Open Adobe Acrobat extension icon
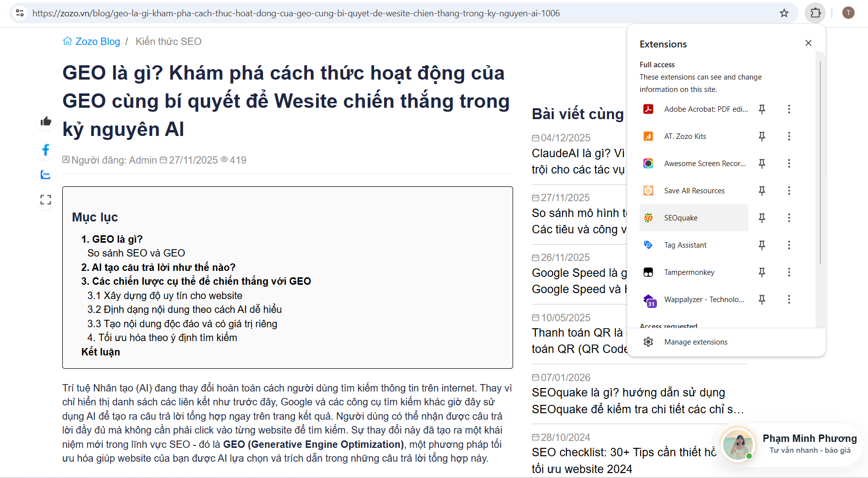The image size is (868, 478). point(648,109)
